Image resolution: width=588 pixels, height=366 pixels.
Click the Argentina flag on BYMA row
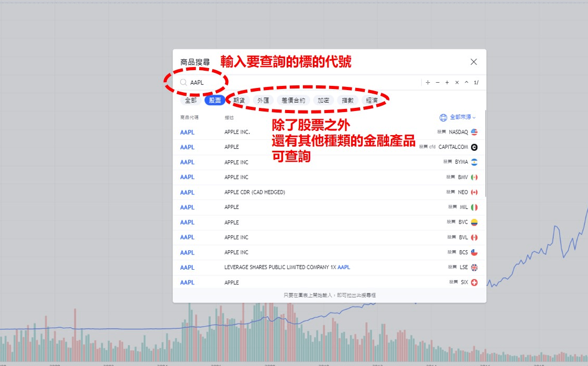[x=474, y=162]
